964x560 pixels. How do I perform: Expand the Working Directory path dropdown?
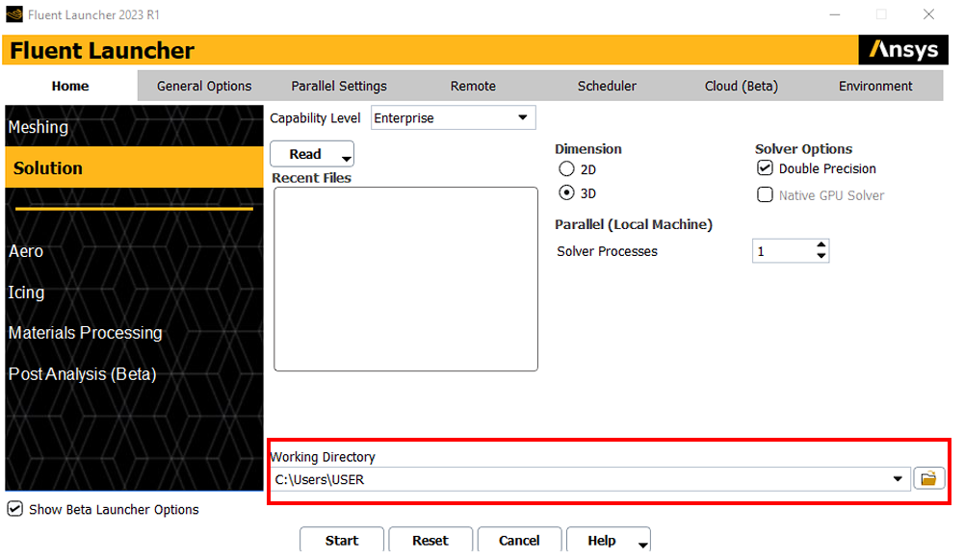898,479
